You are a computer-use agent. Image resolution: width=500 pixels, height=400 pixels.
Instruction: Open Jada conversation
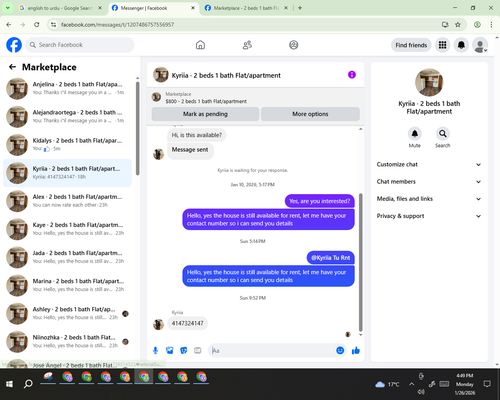67,257
